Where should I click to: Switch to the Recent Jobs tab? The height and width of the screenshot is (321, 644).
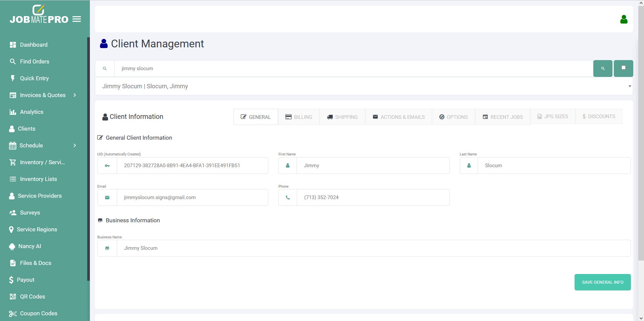[x=502, y=117]
